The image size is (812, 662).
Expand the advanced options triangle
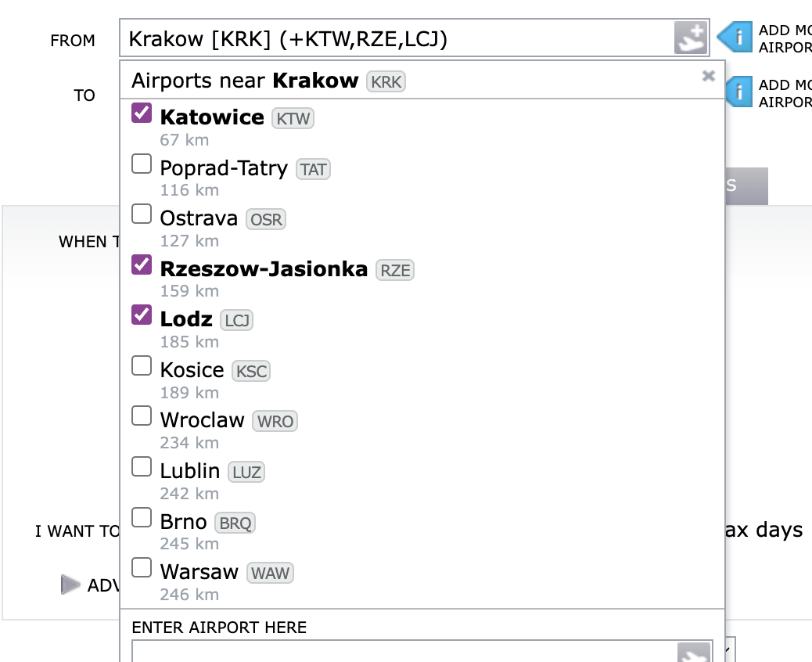[x=70, y=585]
